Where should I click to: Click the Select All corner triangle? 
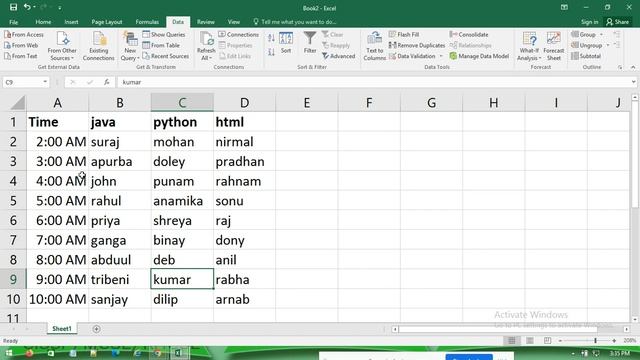click(x=18, y=103)
